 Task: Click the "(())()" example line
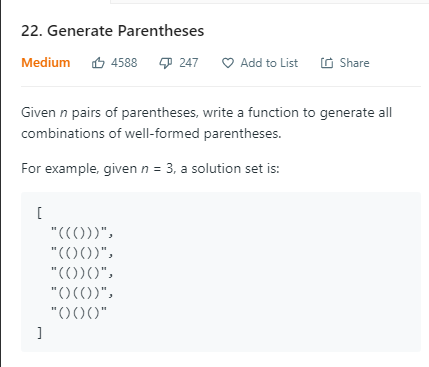pos(82,273)
